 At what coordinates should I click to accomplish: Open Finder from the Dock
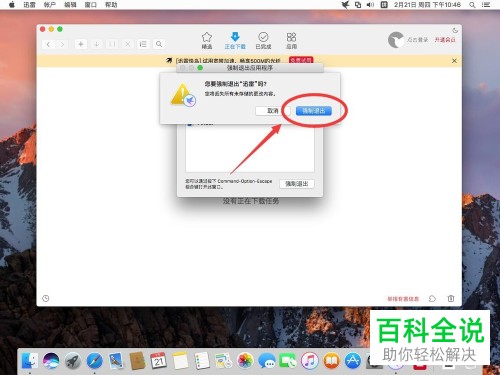pos(30,361)
